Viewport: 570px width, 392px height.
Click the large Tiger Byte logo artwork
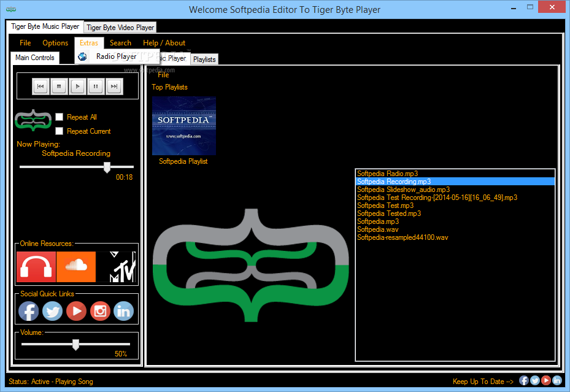click(x=251, y=265)
